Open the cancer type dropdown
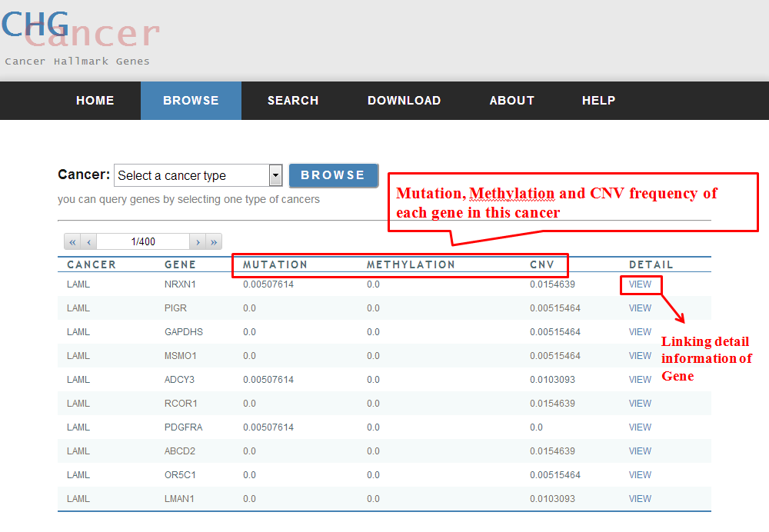The height and width of the screenshot is (532, 769). 275,175
